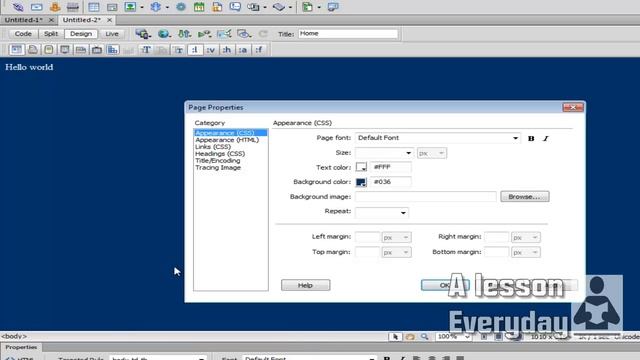Select the arrow Select tool in status bar
640x360 pixels.
(395, 337)
